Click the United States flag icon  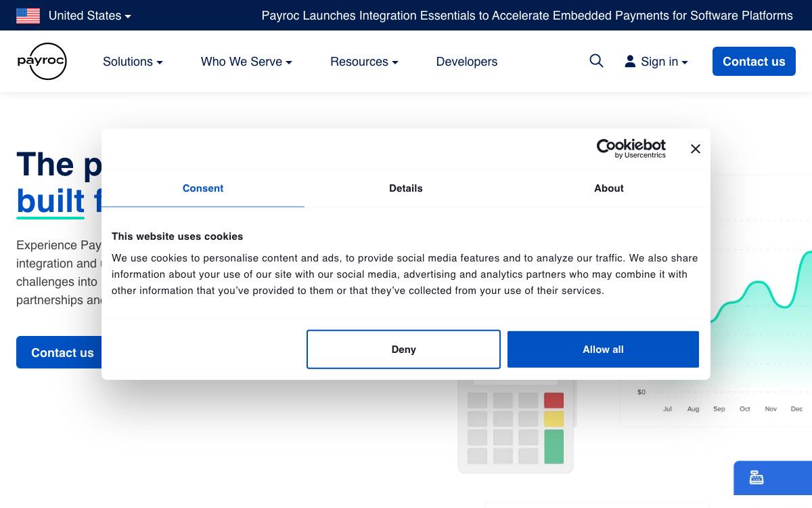coord(28,16)
